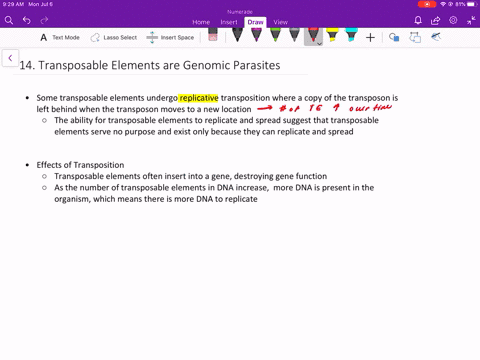Screen dimensions: 480x360
Task: Switch to the Insert tab
Action: tap(229, 22)
